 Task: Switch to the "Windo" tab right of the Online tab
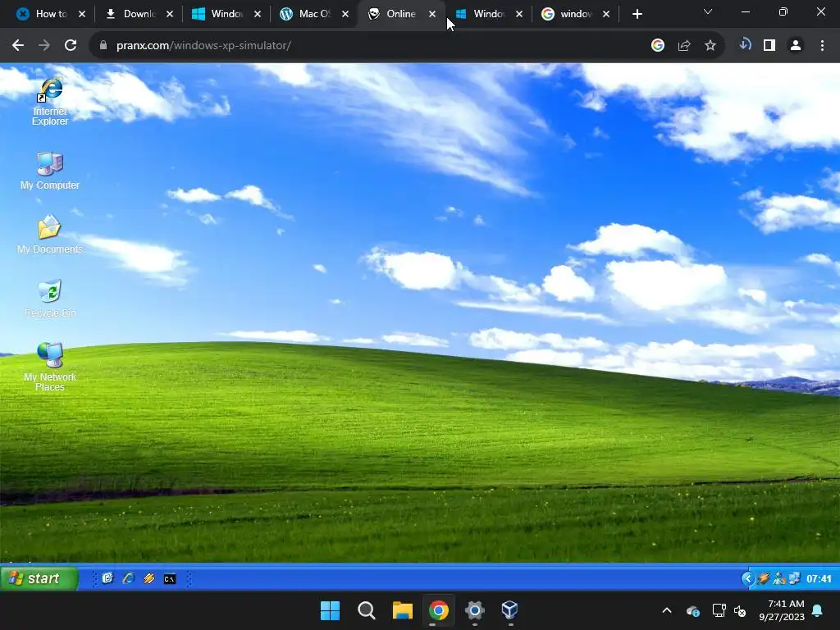(488, 14)
